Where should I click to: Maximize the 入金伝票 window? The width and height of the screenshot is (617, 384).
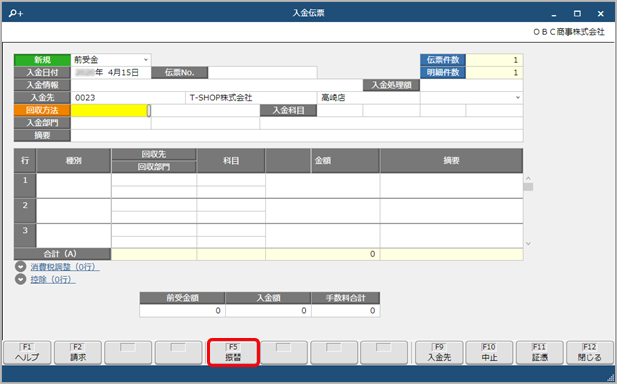click(x=577, y=14)
